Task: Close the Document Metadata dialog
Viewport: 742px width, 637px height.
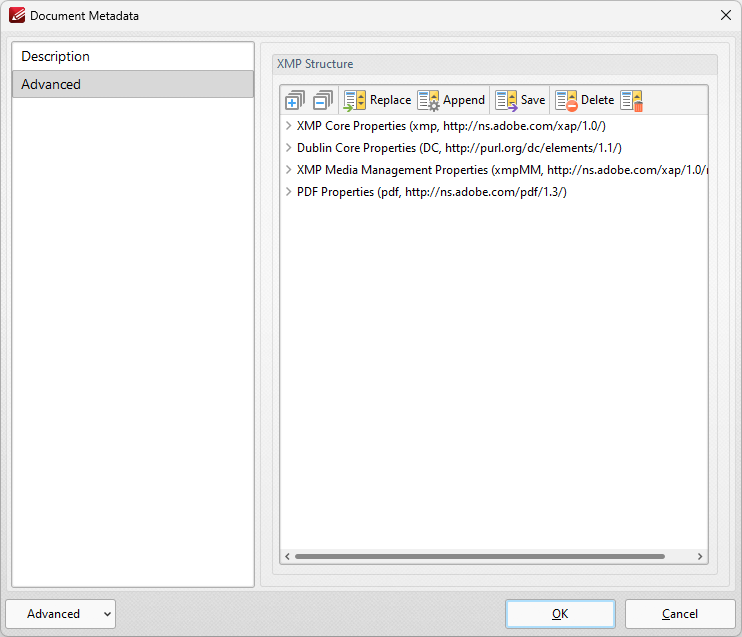Action: [725, 15]
